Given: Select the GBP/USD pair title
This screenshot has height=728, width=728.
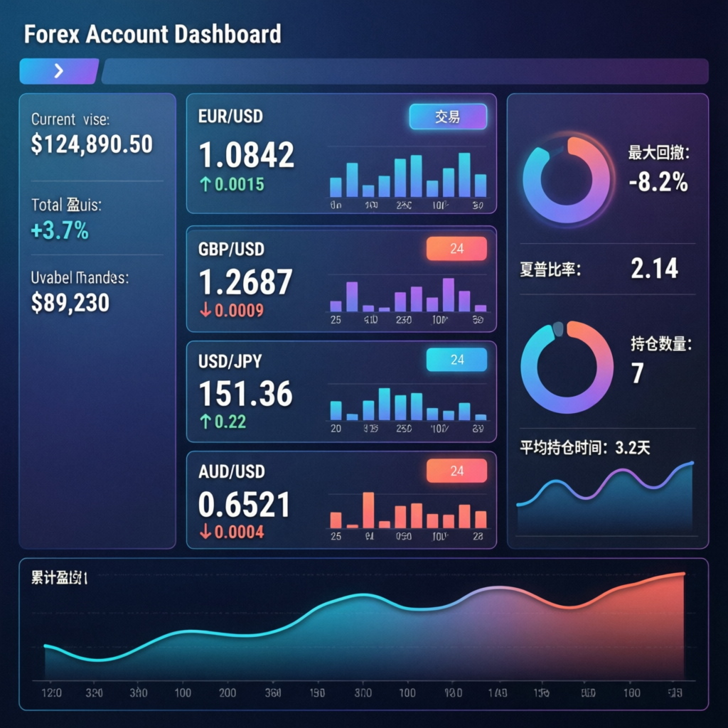Looking at the screenshot, I should [x=231, y=250].
